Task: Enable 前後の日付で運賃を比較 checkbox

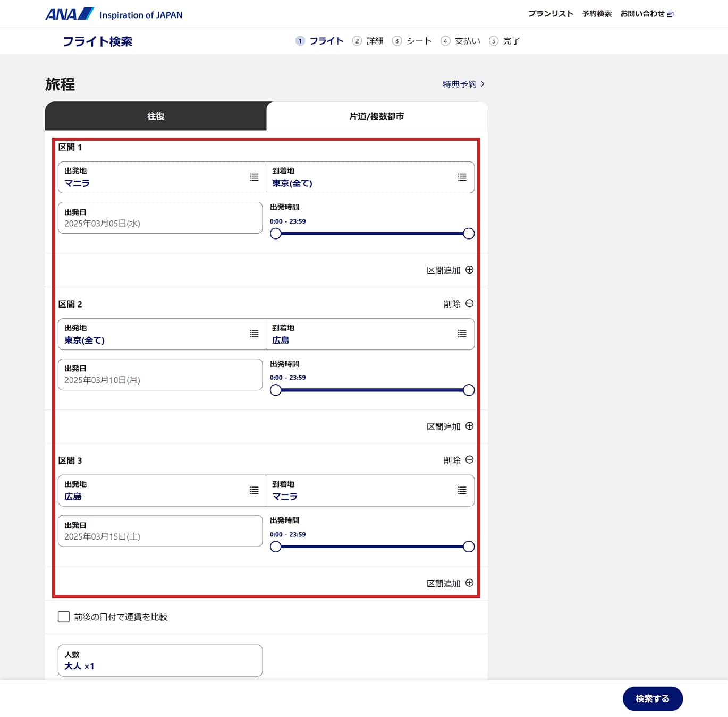Action: pos(64,617)
